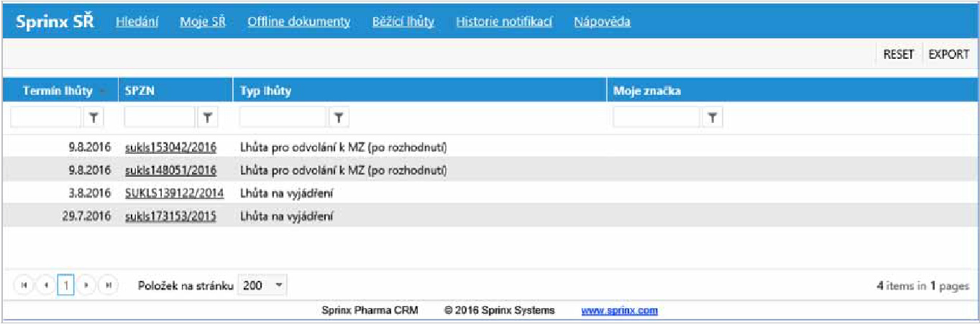Expand the Položek na stránku dropdown
Viewport: 980px width, 324px height.
(x=278, y=285)
